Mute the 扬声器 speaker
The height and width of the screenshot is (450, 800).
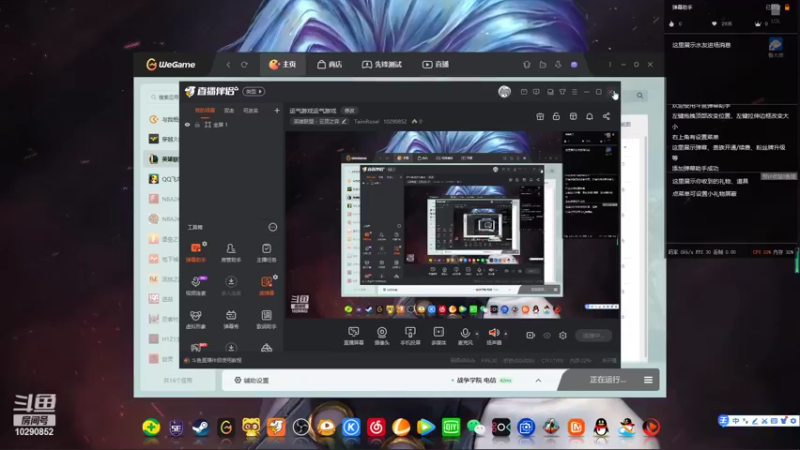[493, 336]
